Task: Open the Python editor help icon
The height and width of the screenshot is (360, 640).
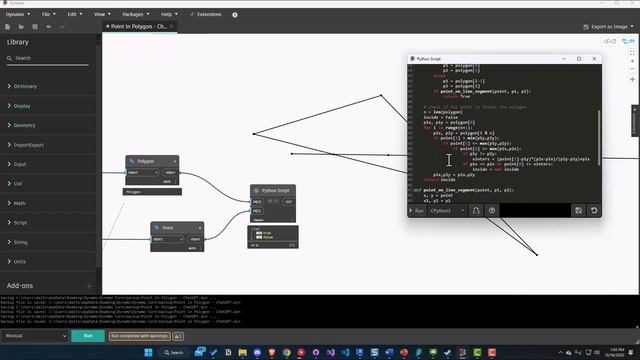Action: point(492,211)
